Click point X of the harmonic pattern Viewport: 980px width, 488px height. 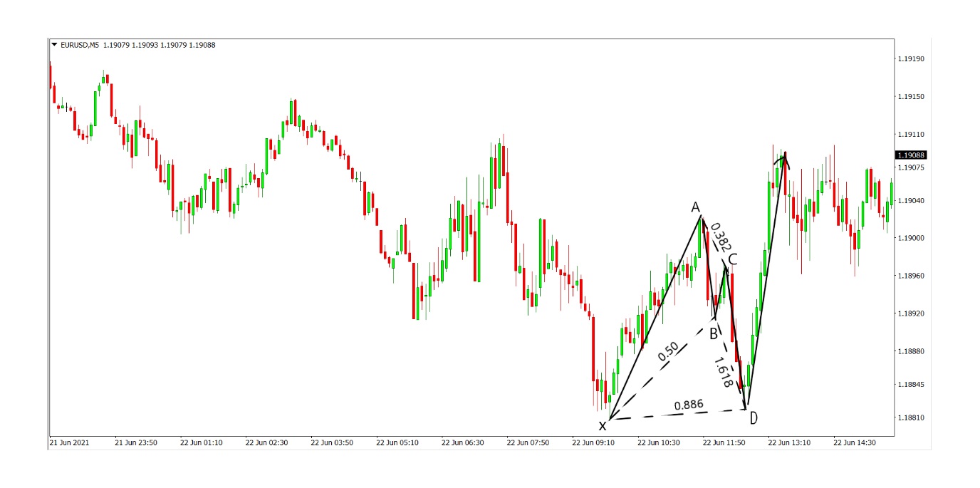tap(603, 425)
